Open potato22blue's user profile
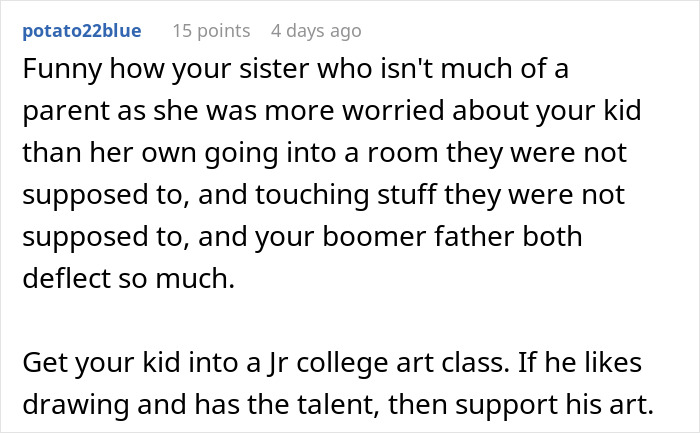700x433 pixels. click(82, 31)
